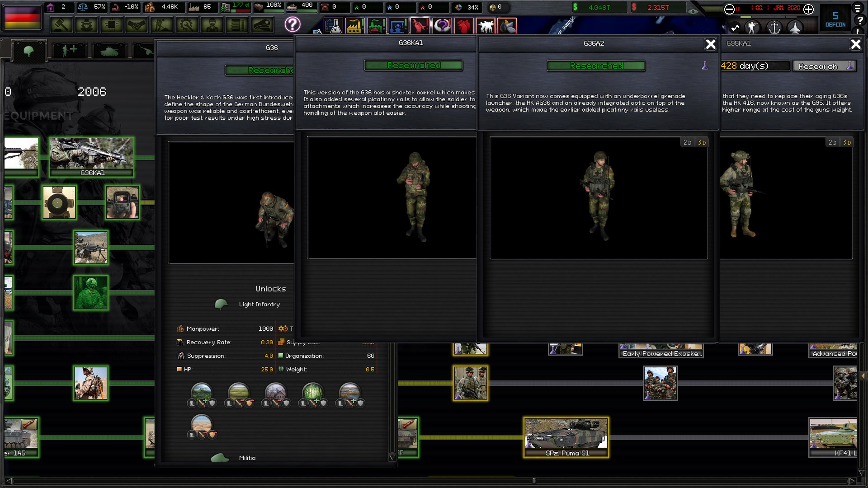Viewport: 868px width, 488px height.
Task: Open the spy intelligence agency button
Action: (86, 25)
